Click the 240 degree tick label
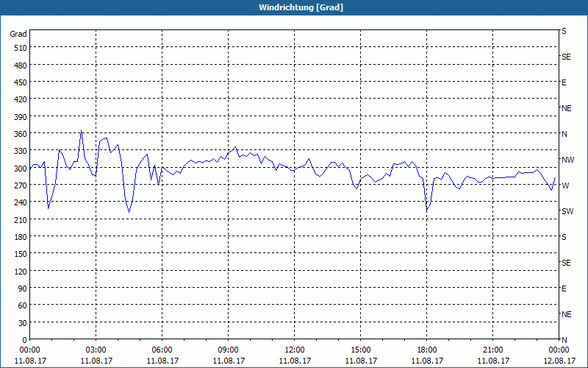 click(21, 202)
